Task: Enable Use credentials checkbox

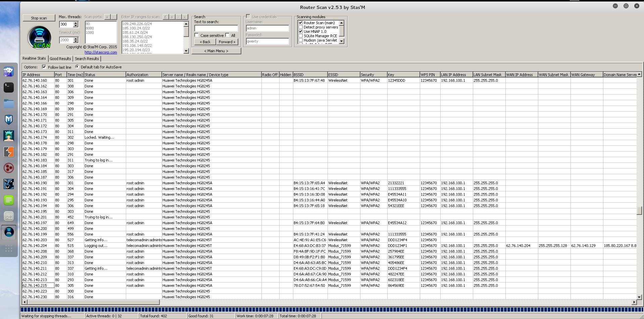Action: [x=248, y=16]
